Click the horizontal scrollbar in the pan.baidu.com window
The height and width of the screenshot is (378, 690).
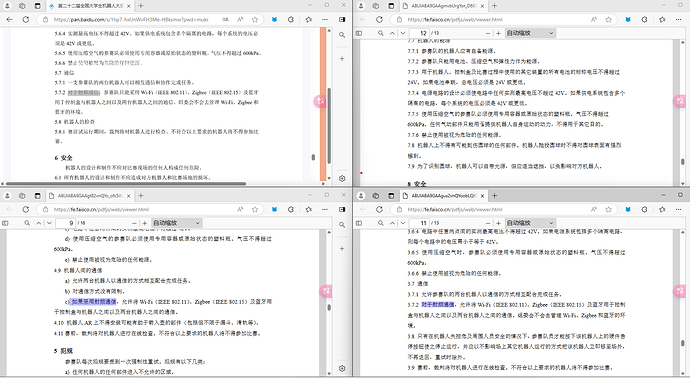coord(126,183)
